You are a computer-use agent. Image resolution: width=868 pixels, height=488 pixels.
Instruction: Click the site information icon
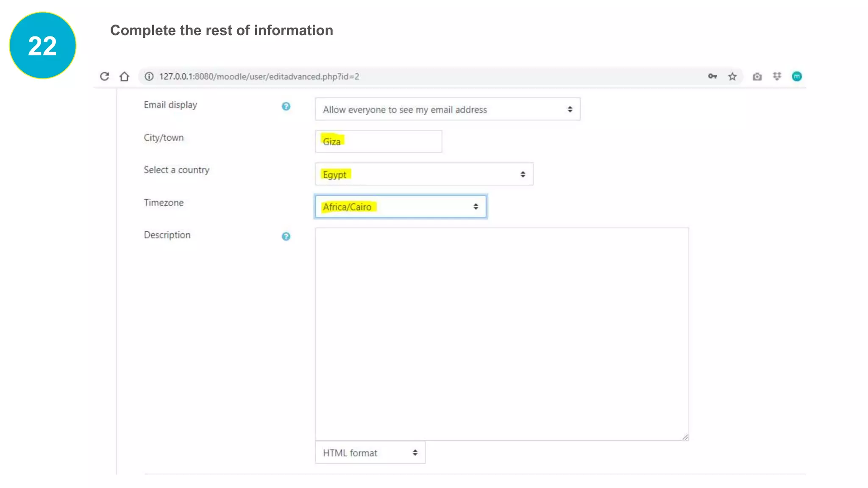(x=149, y=76)
